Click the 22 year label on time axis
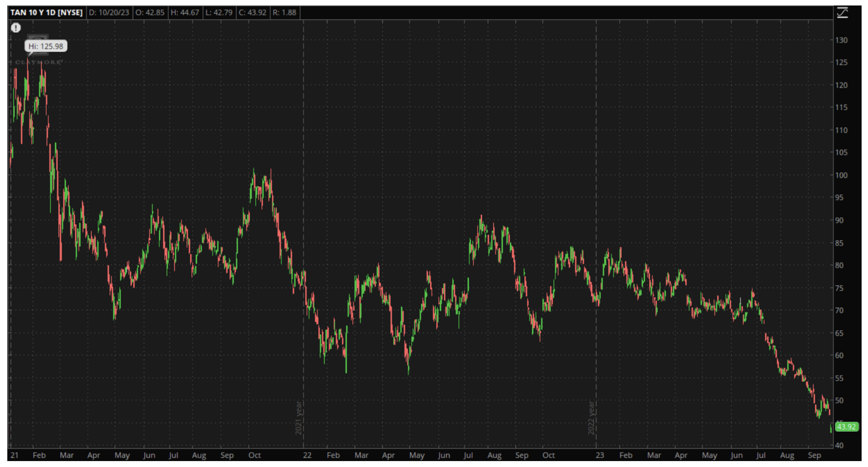The width and height of the screenshot is (868, 467). point(307,455)
